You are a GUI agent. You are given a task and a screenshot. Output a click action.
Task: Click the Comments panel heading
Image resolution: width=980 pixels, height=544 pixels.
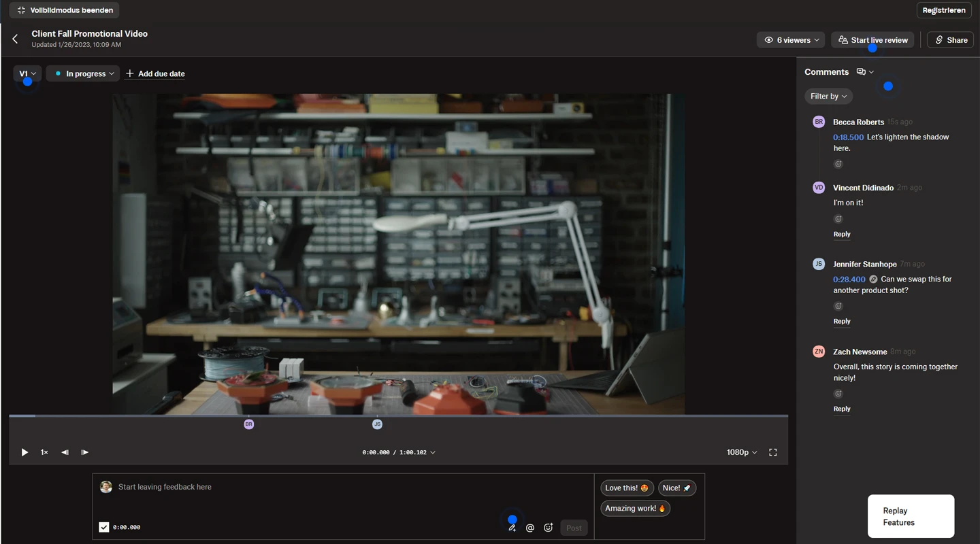[x=826, y=71]
